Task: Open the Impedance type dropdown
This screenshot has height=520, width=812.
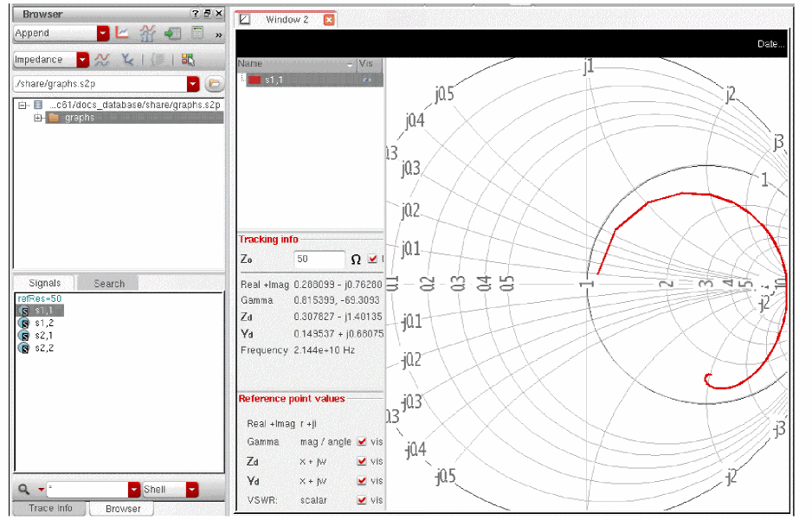Action: 82,60
